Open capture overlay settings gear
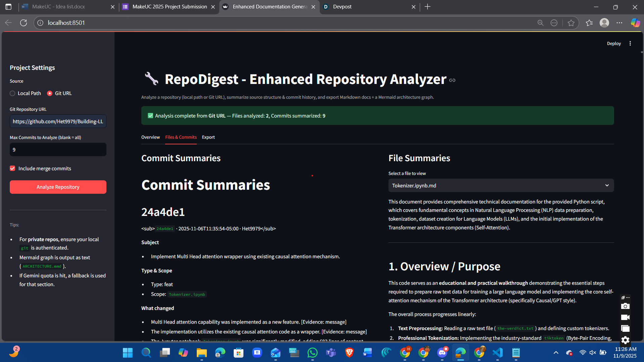The image size is (644, 362). (625, 340)
